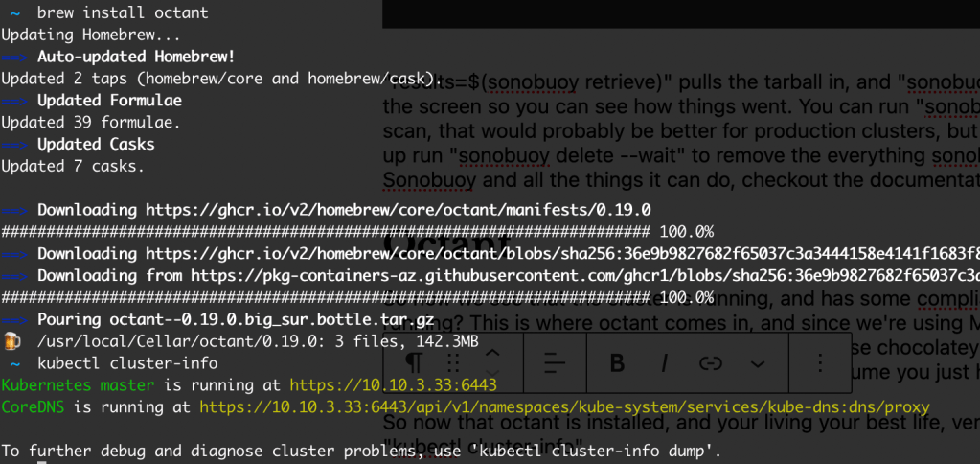Viewport: 980px width, 464px height.
Task: Insert a link with the link icon
Action: (710, 363)
